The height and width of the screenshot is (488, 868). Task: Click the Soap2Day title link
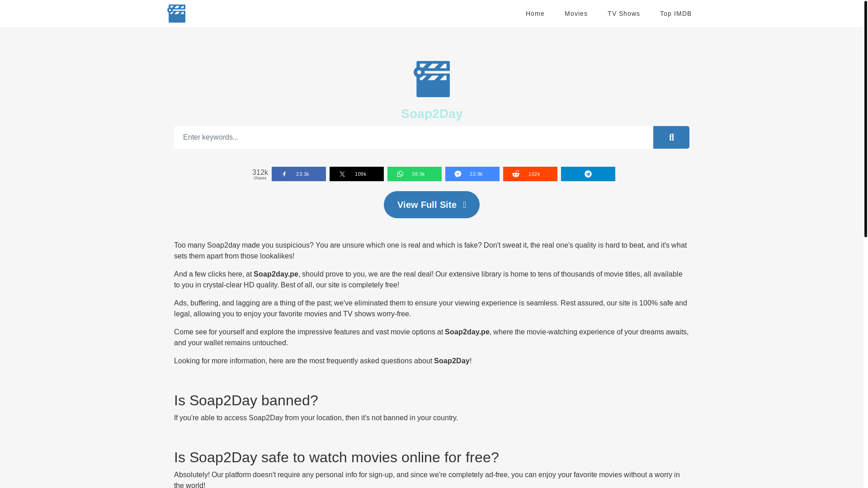click(x=432, y=114)
